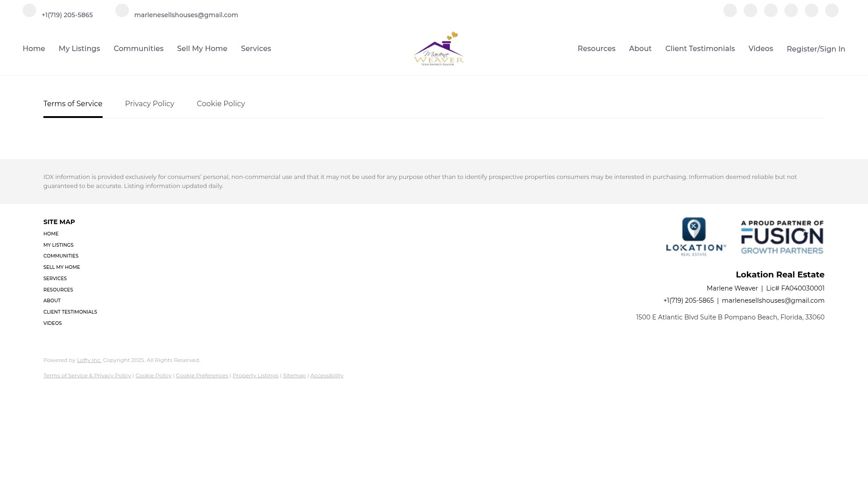Click the email icon beside marlenesellshouses@gmail.com
868x488 pixels.
pyautogui.click(x=122, y=10)
